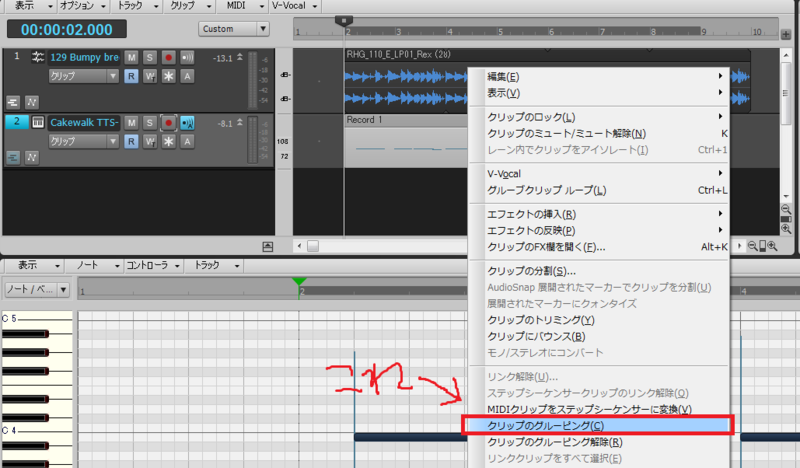Choose クリップのグルーピング解除(R)
Screen dimensions: 800x468
click(599, 441)
